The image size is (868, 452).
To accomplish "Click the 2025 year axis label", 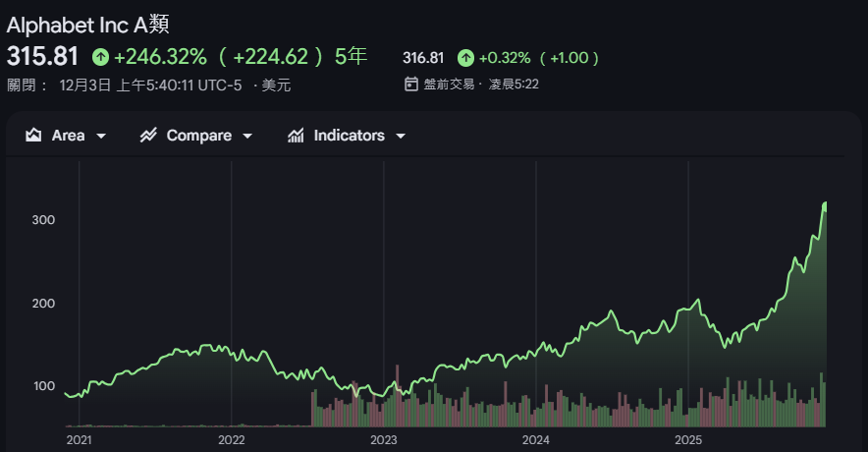I will pos(688,440).
